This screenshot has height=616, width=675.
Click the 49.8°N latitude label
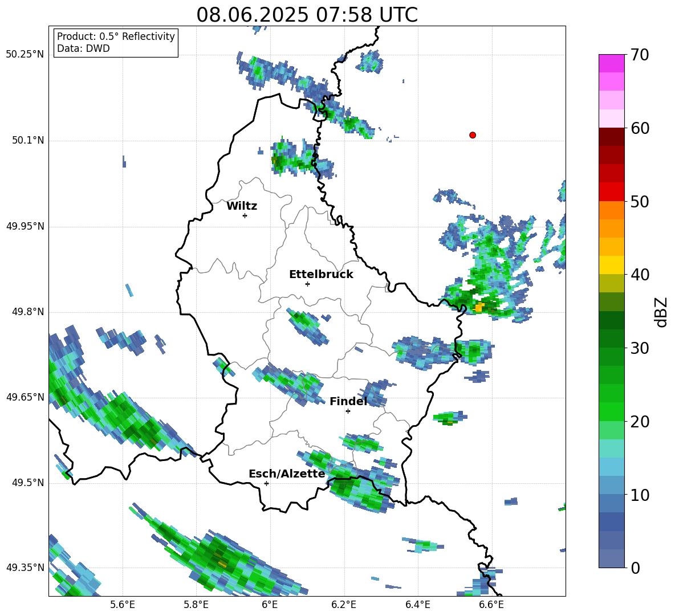(28, 312)
